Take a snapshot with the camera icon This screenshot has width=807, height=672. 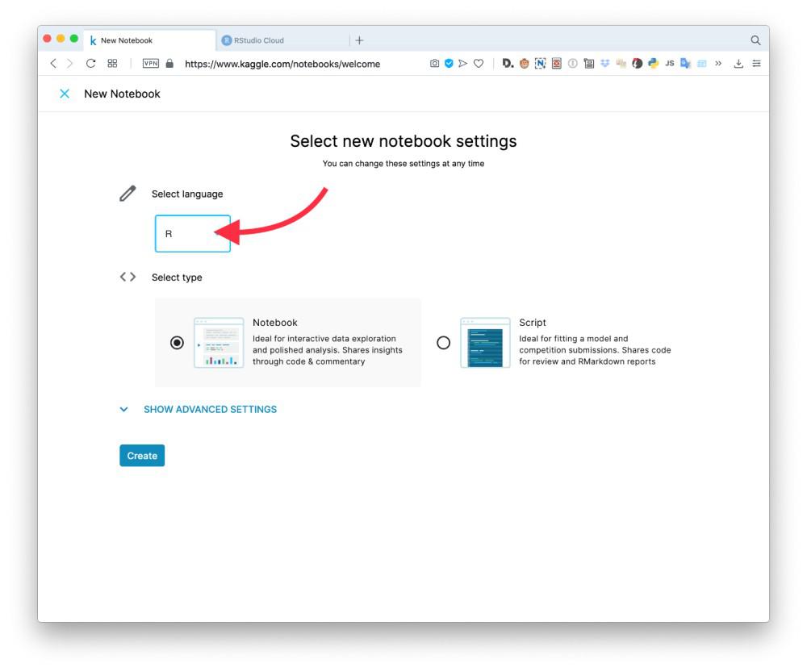[434, 63]
